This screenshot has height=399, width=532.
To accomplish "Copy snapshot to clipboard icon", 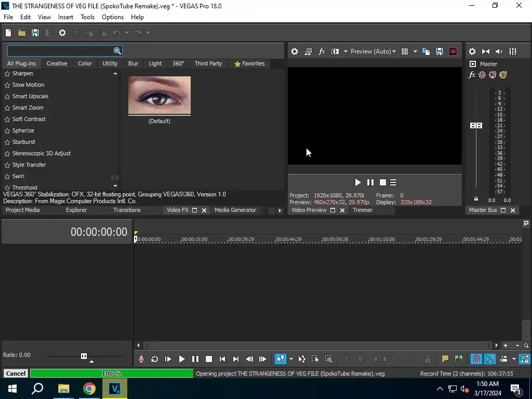I will tap(426, 51).
